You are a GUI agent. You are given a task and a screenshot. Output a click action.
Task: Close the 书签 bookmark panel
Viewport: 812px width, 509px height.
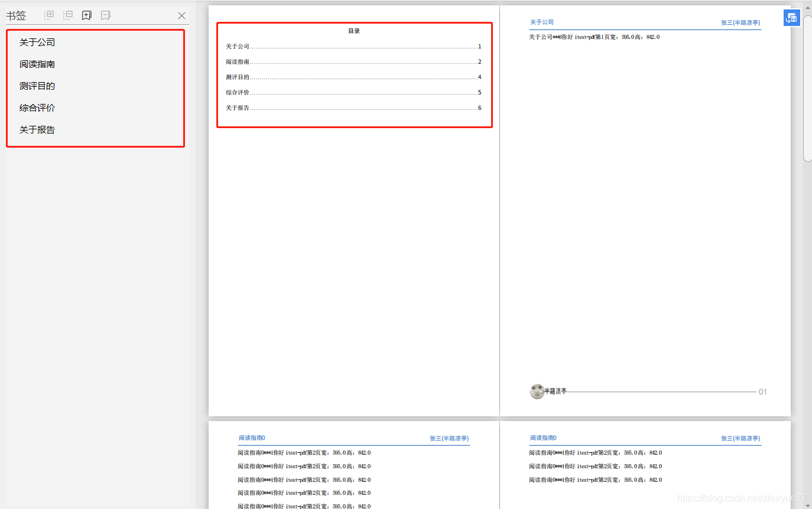click(x=181, y=15)
